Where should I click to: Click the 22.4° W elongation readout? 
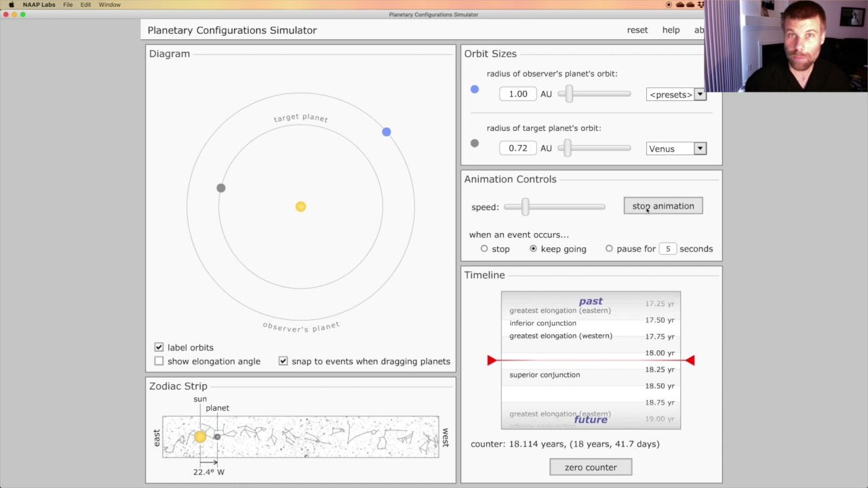click(209, 472)
